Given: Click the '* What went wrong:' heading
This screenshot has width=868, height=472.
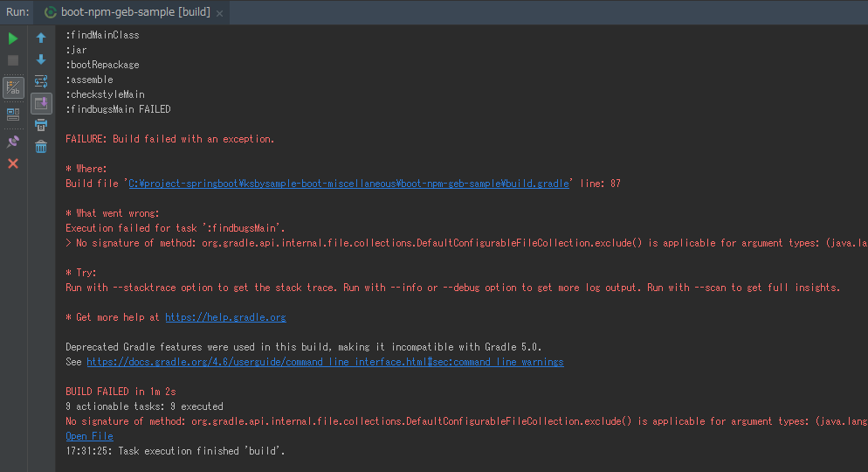Looking at the screenshot, I should (113, 213).
